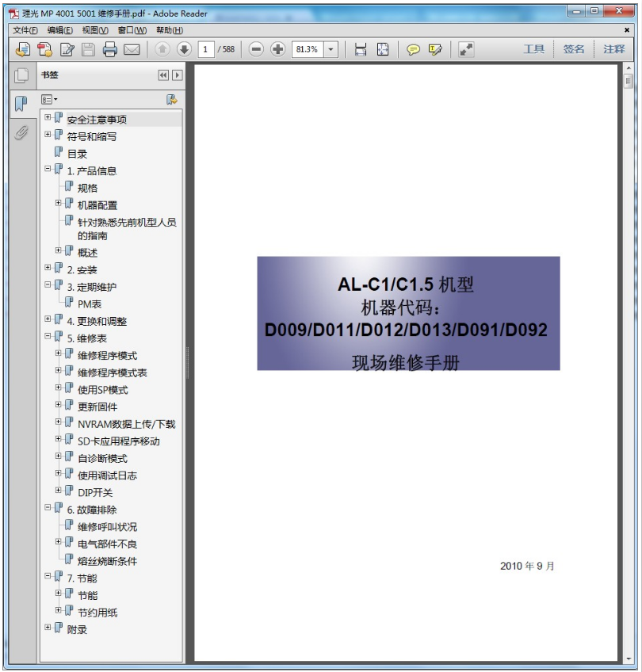The image size is (642, 672).
Task: Close document with menu bar X
Action: click(627, 30)
